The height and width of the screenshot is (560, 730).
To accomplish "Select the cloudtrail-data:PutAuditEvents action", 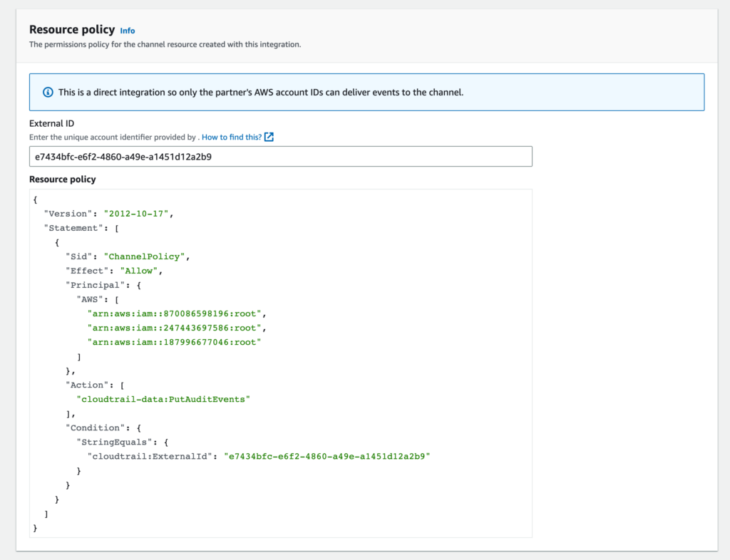I will point(163,400).
